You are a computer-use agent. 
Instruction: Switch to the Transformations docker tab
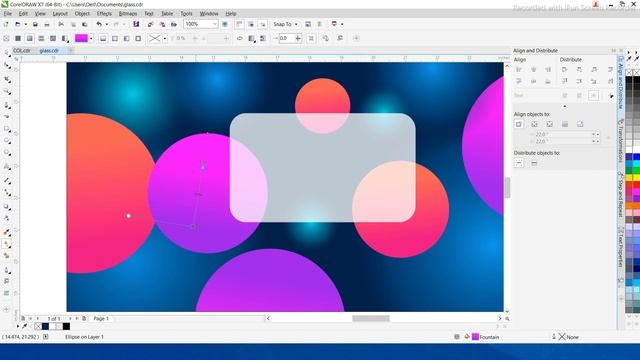(621, 141)
